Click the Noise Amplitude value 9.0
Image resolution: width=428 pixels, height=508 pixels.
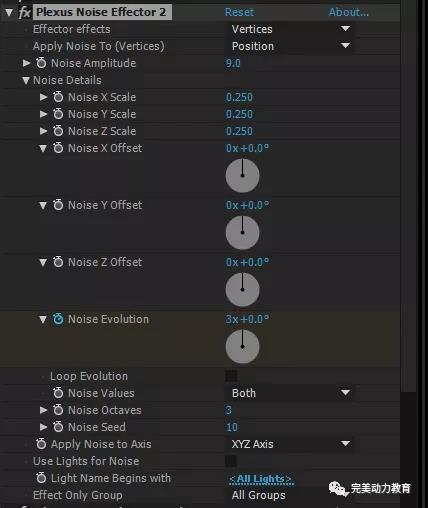pos(233,63)
